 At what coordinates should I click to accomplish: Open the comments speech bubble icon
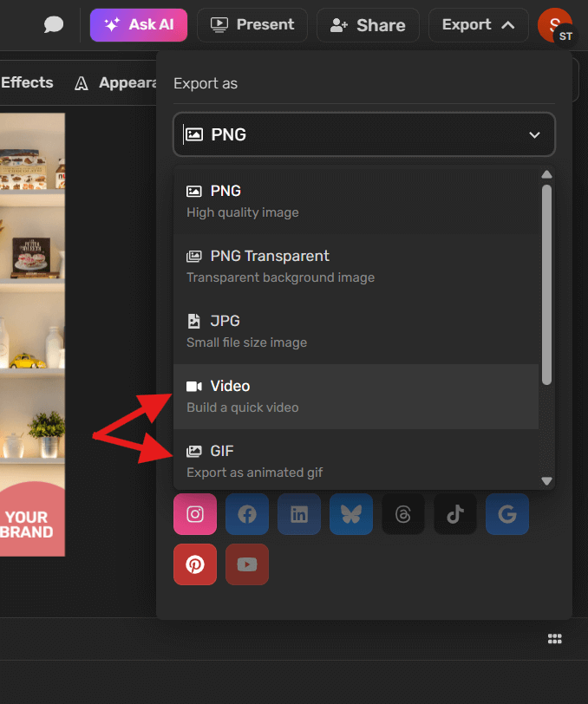tap(54, 24)
